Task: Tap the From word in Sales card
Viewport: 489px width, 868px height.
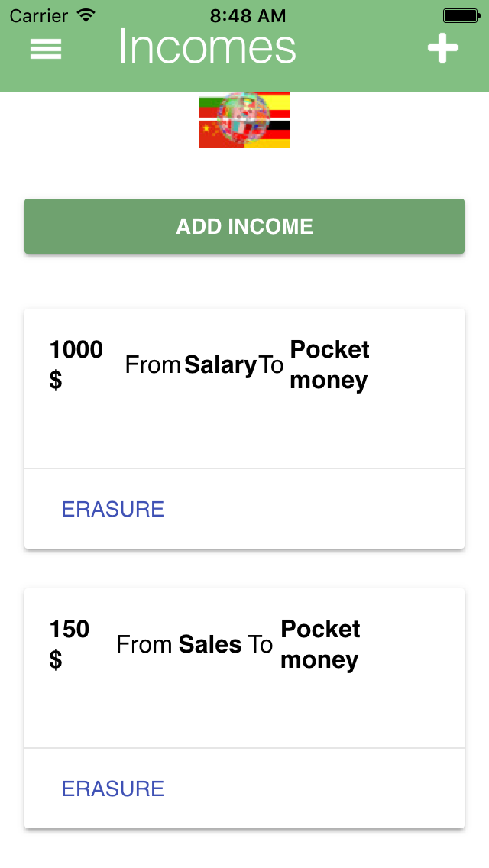Action: click(x=144, y=644)
